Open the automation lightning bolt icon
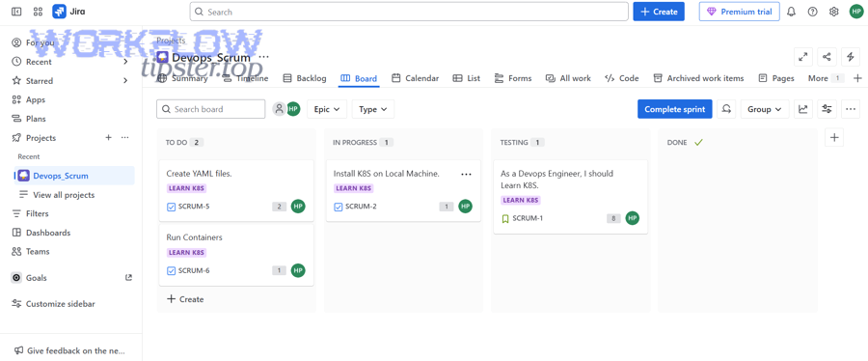Viewport: 868px width, 361px height. pos(851,57)
